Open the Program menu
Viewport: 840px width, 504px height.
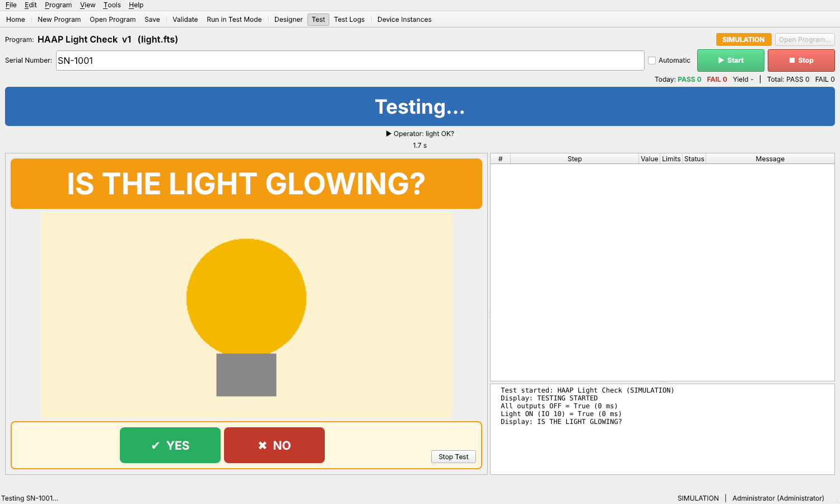click(x=58, y=5)
